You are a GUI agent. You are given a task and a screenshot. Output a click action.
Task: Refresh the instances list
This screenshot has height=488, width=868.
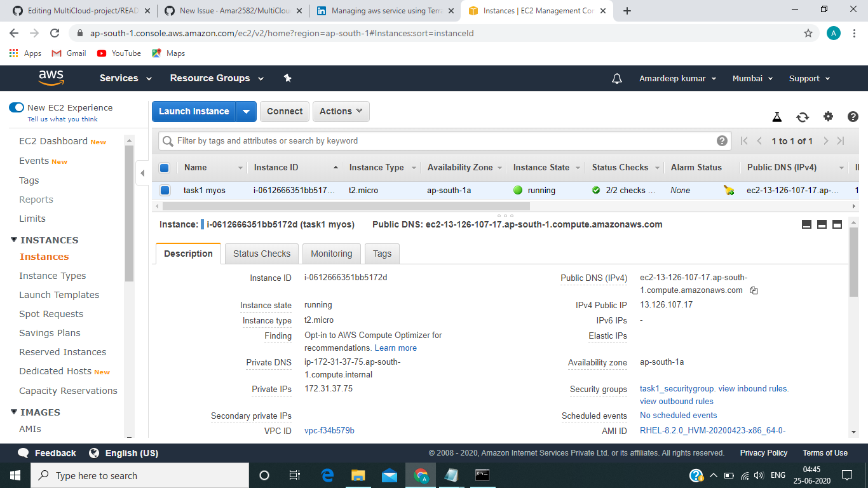tap(803, 117)
